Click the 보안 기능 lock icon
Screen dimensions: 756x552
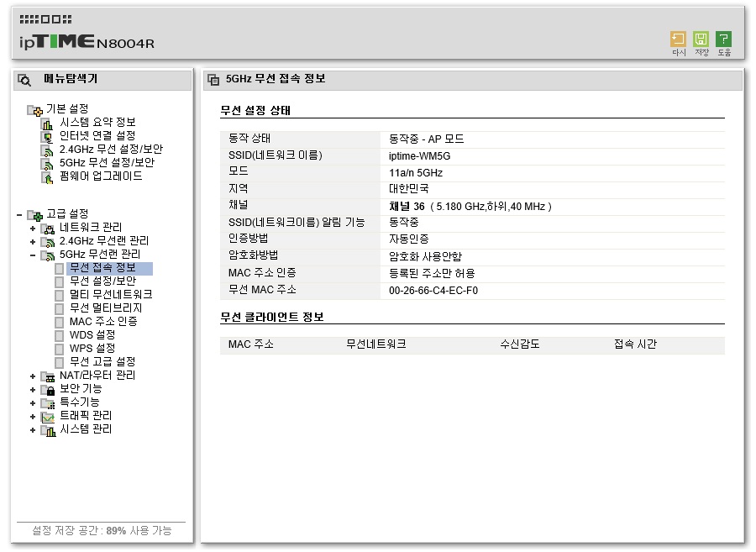[48, 390]
